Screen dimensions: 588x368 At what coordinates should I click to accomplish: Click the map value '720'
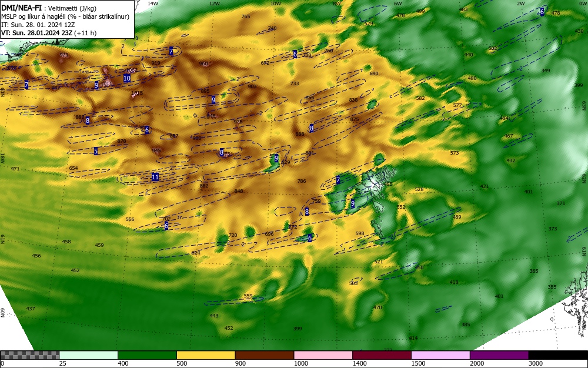pos(233,235)
